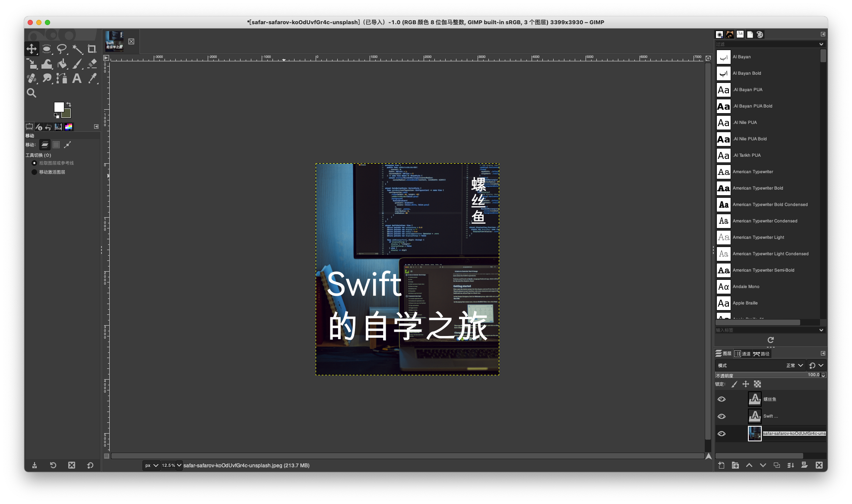
Task: Select the Heal bandage tool
Action: coord(32,78)
